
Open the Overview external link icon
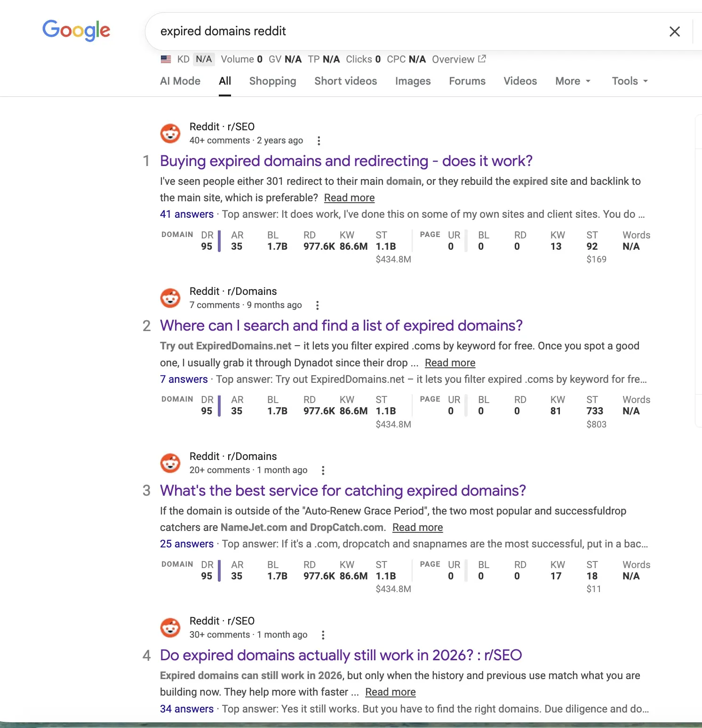[481, 59]
